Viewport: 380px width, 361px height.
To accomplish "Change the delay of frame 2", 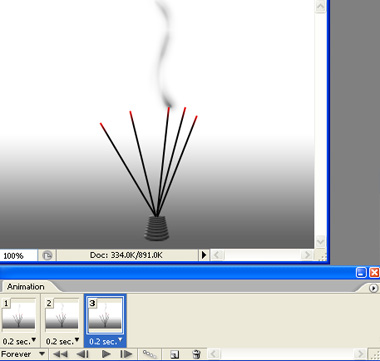I will click(x=62, y=341).
